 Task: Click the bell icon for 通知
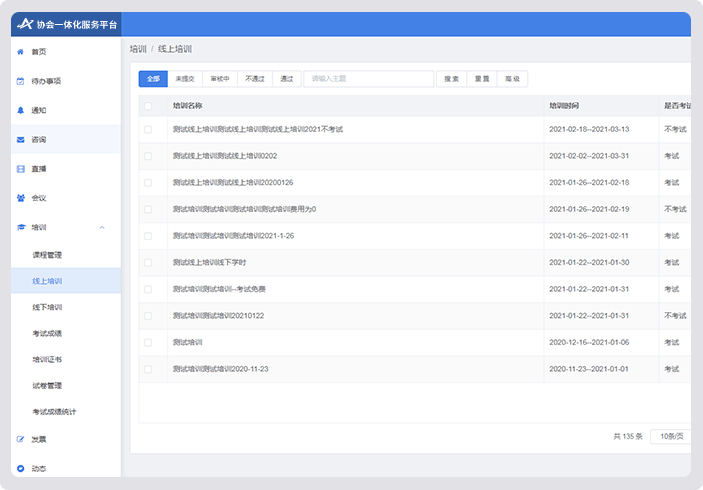(x=20, y=110)
